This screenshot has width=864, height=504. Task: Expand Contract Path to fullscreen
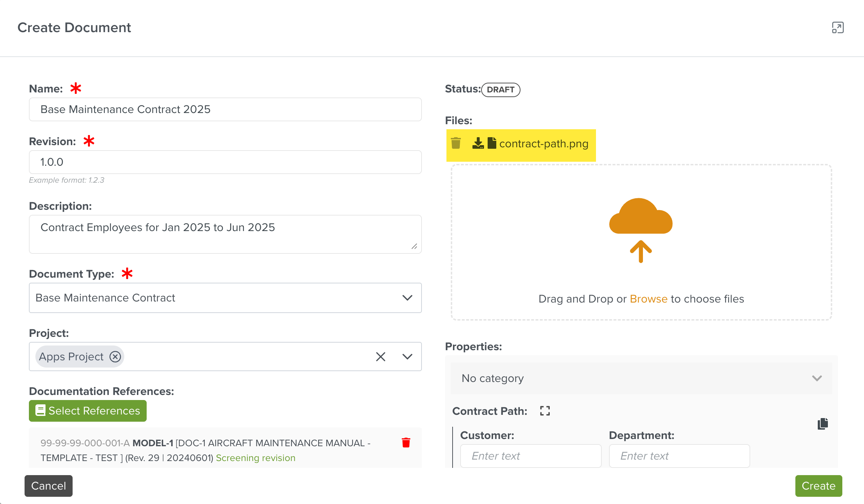[x=545, y=411]
